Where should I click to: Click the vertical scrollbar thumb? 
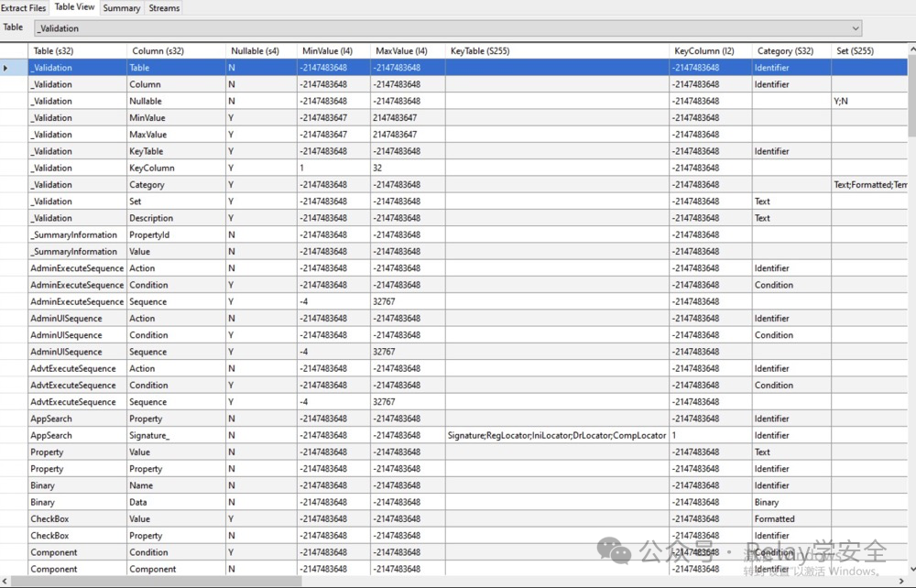[912, 97]
